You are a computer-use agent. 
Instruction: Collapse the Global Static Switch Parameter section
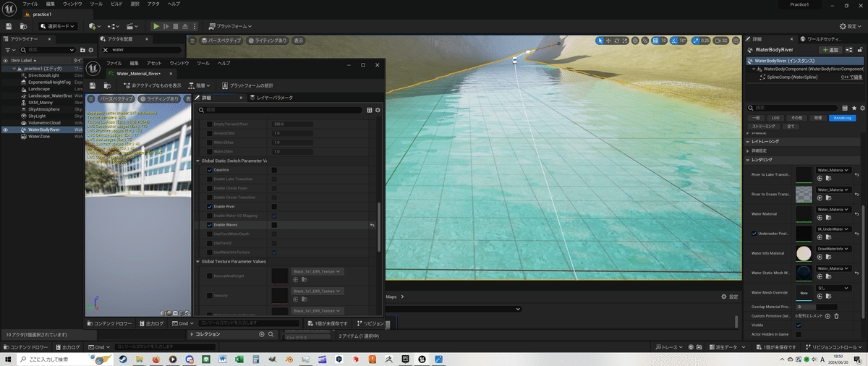click(x=198, y=161)
